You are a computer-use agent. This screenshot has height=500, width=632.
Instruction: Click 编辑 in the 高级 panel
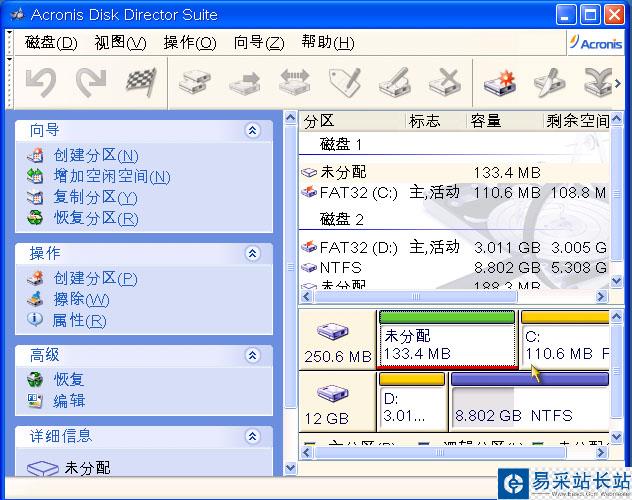[69, 401]
